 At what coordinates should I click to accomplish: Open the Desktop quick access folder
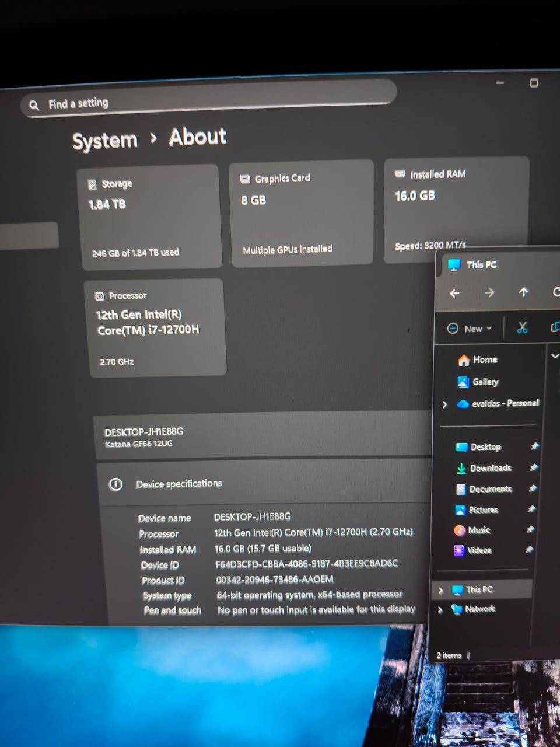[x=478, y=447]
